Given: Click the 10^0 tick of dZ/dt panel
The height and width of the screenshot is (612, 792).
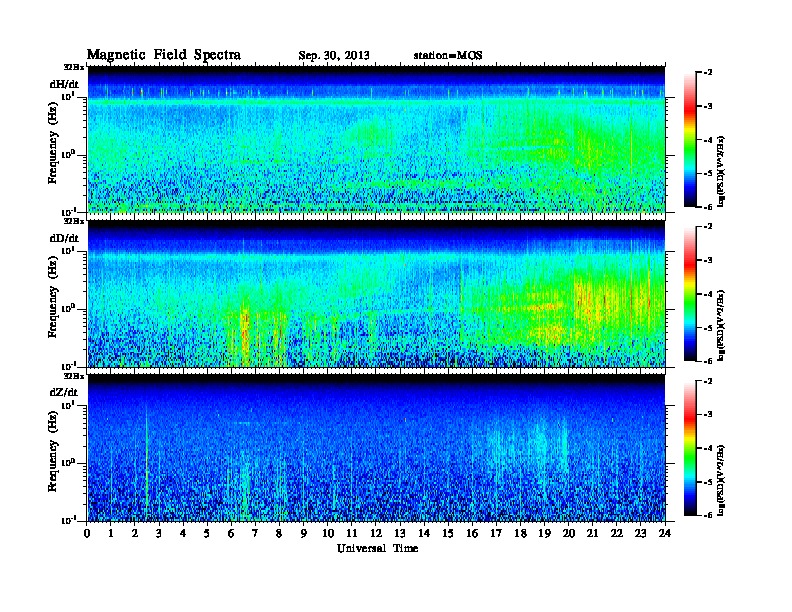Looking at the screenshot, I should [x=68, y=462].
